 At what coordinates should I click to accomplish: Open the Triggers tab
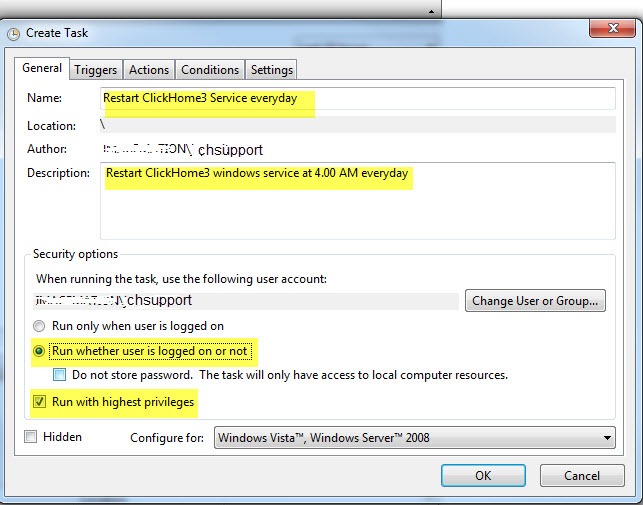(96, 70)
